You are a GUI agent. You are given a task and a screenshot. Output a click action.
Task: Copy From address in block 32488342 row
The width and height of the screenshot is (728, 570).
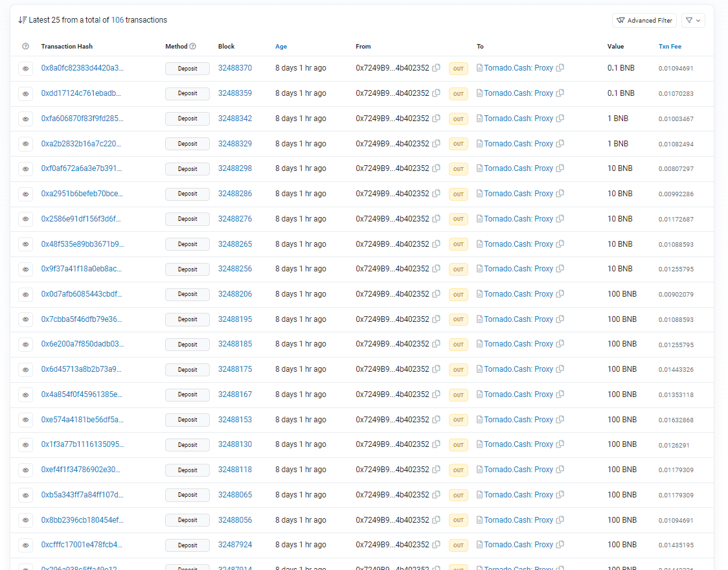(437, 119)
